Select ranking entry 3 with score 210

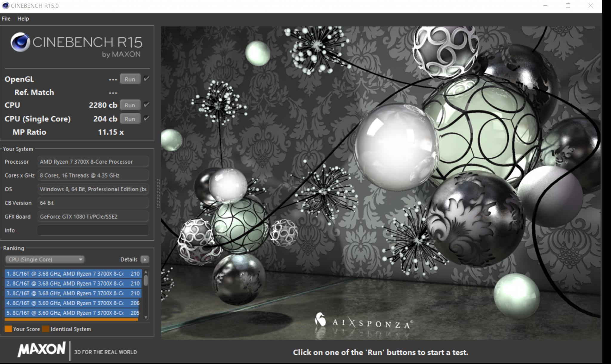(x=73, y=293)
